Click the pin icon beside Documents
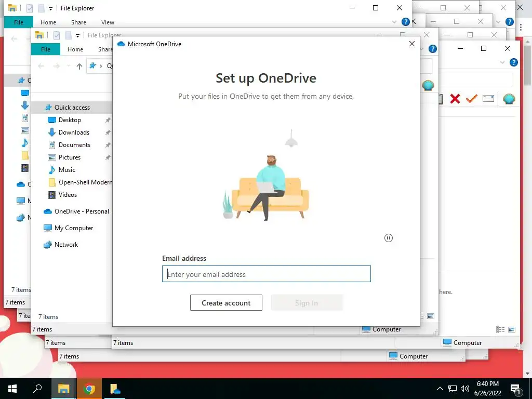The width and height of the screenshot is (532, 399). [x=108, y=145]
